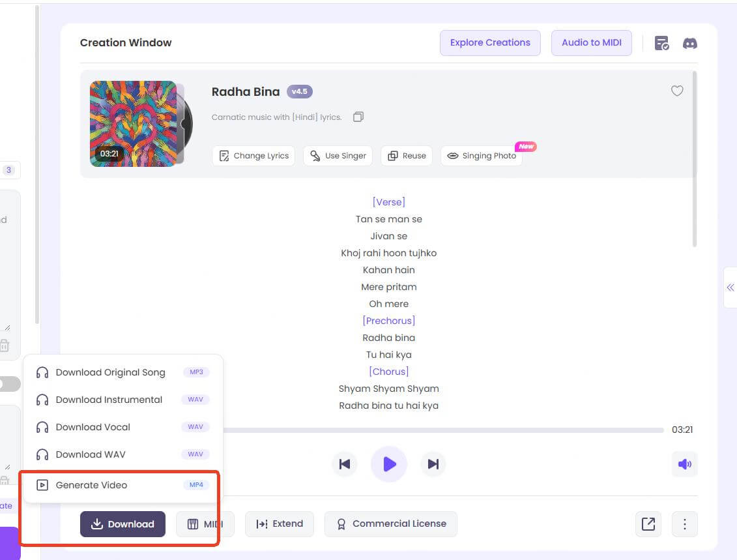Viewport: 737px width, 560px height.
Task: Click the [Chorus] lyric tag
Action: (x=389, y=372)
